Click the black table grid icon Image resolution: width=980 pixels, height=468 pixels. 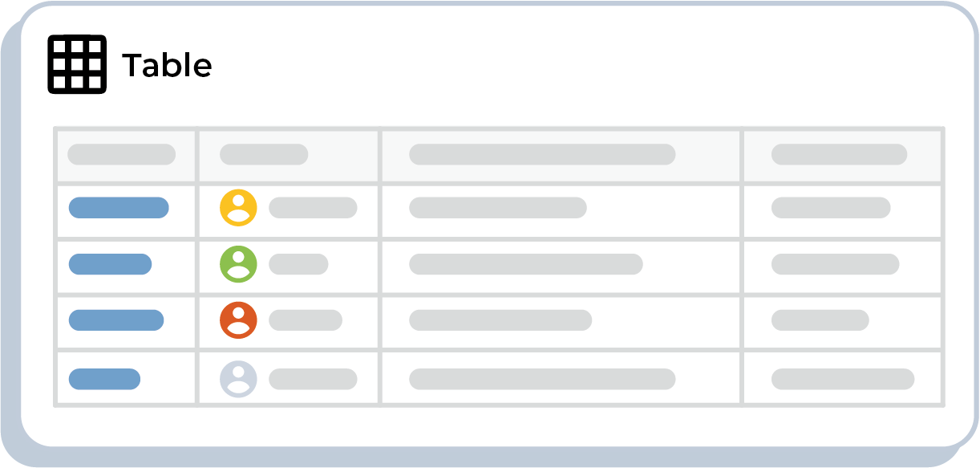point(77,64)
